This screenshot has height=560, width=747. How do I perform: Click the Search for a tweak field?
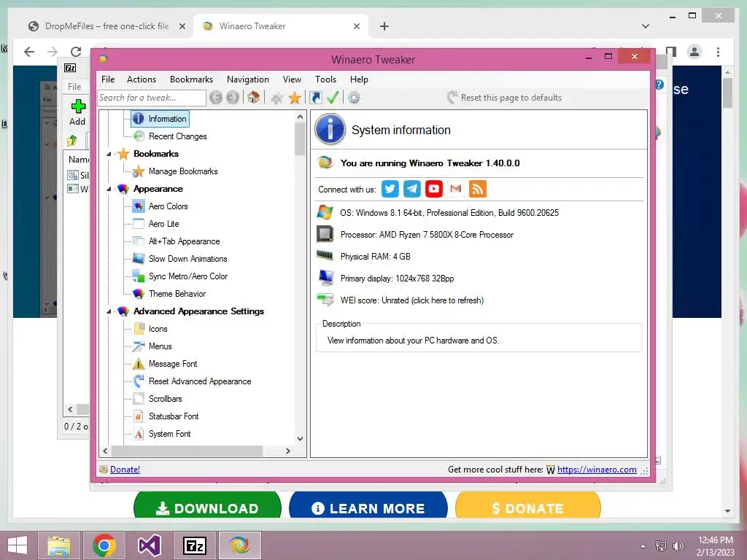coord(152,98)
